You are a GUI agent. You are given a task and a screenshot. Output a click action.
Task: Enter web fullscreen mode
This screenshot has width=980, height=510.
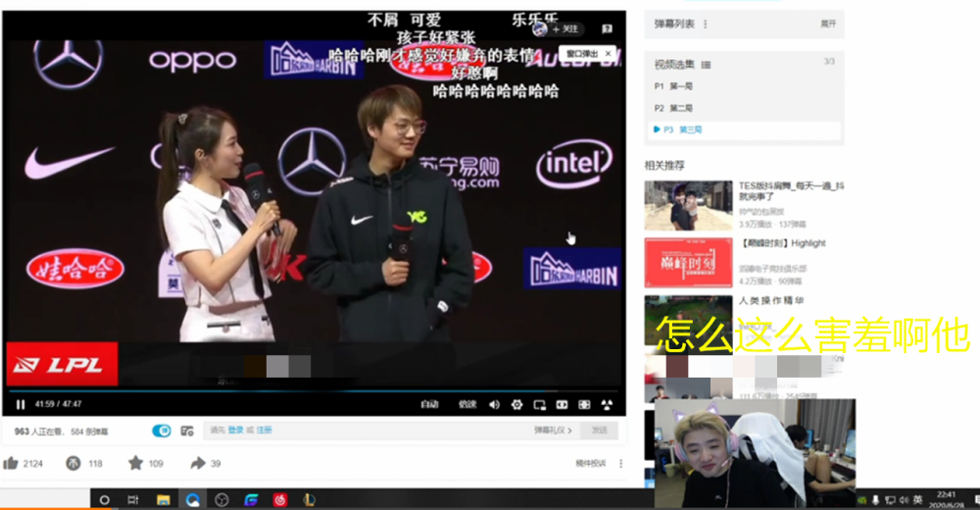coord(584,405)
